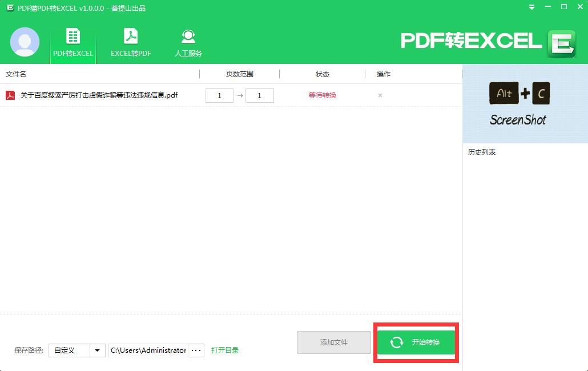Image resolution: width=588 pixels, height=371 pixels.
Task: Start conversion with the 开始转换 button
Action: [416, 342]
